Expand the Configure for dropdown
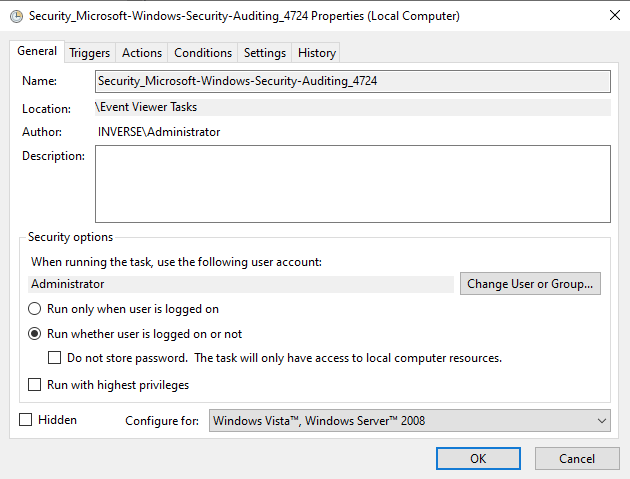 pyautogui.click(x=409, y=421)
